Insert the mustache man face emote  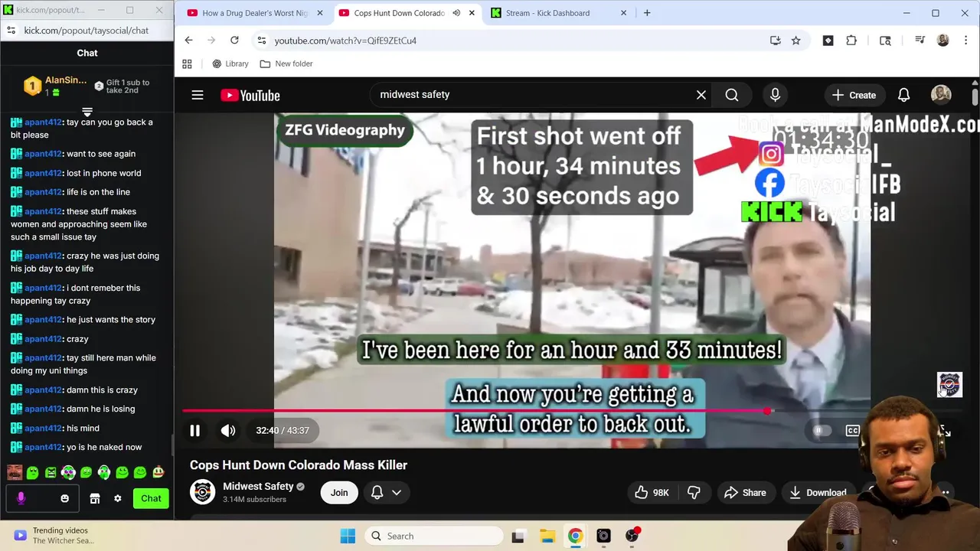click(15, 473)
